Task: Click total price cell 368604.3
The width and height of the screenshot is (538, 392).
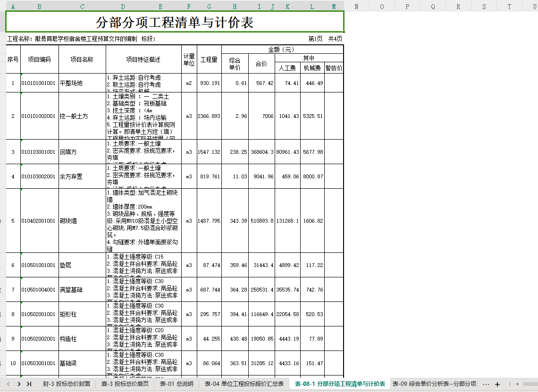Action: [x=262, y=151]
